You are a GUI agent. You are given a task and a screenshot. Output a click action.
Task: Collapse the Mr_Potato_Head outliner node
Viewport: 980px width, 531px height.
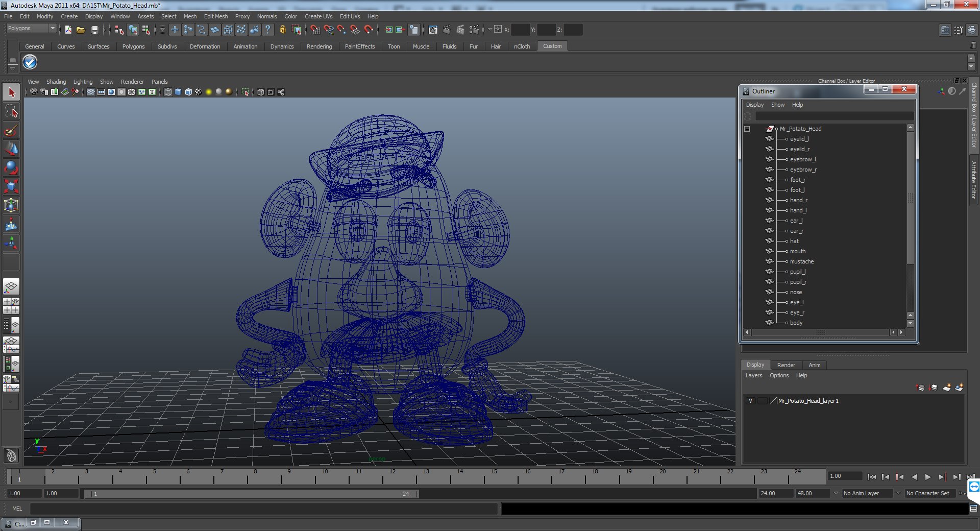(x=747, y=129)
